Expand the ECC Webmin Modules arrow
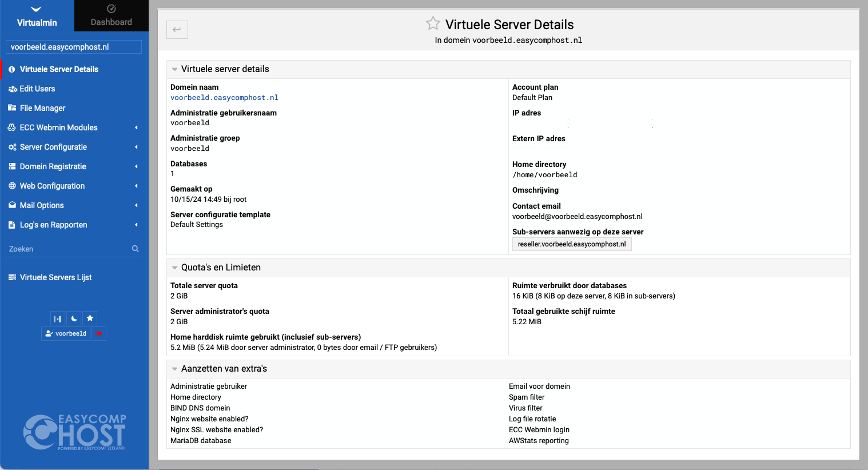Screen dimensions: 868x470 136,128
